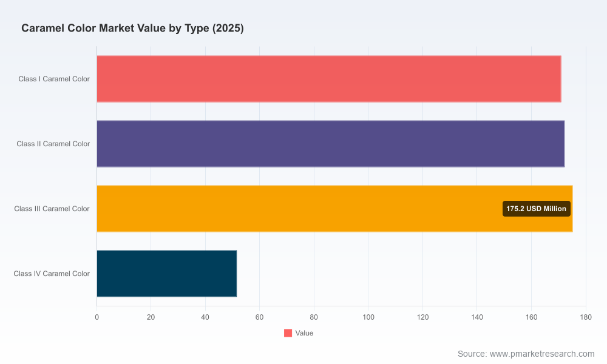Click the Class II Caramel Color axis label

(x=53, y=144)
